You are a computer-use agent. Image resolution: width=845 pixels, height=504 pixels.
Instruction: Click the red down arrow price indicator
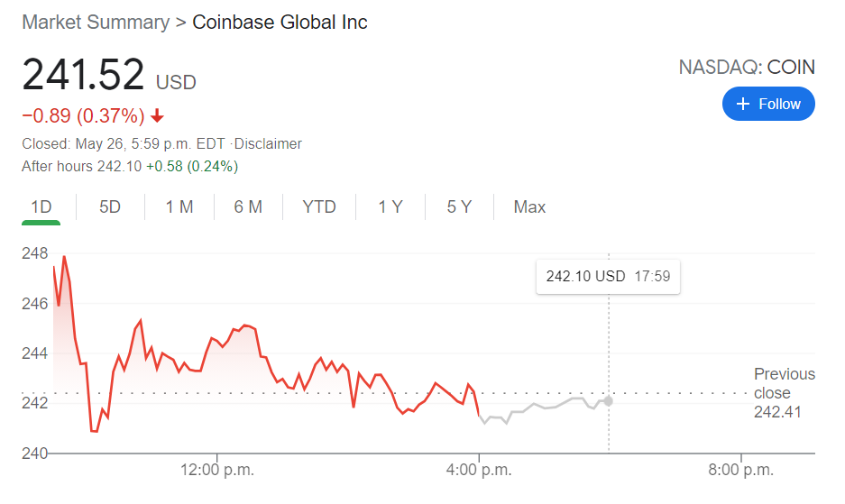[x=158, y=116]
